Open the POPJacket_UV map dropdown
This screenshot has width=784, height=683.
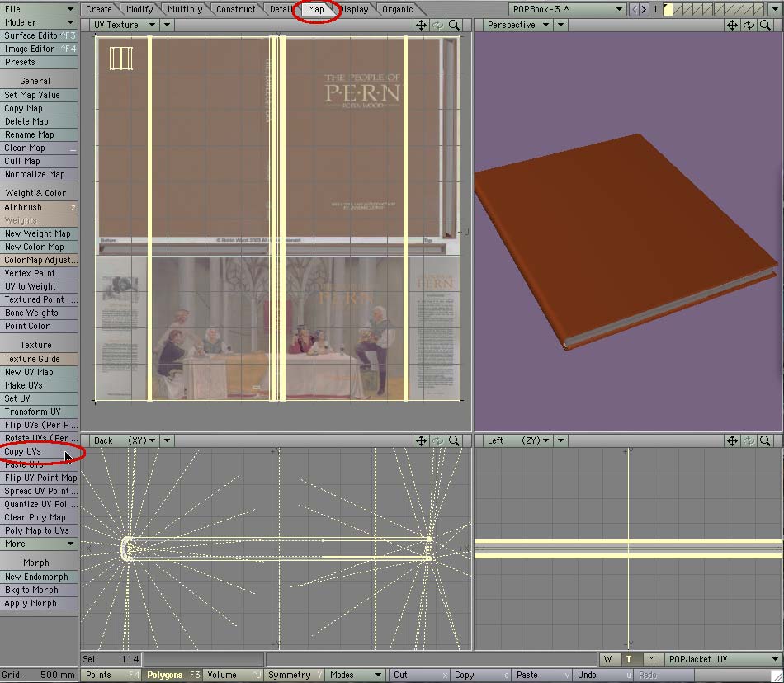(723, 659)
